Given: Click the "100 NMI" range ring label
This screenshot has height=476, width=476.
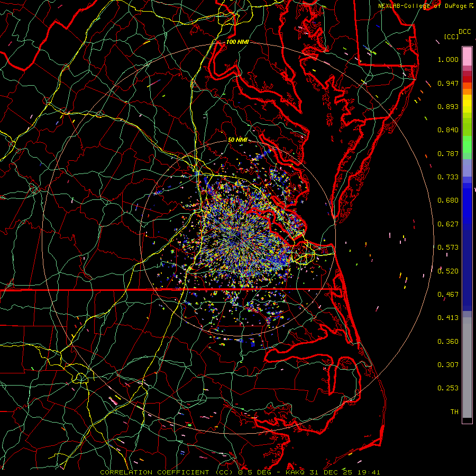Looking at the screenshot, I should 237,42.
